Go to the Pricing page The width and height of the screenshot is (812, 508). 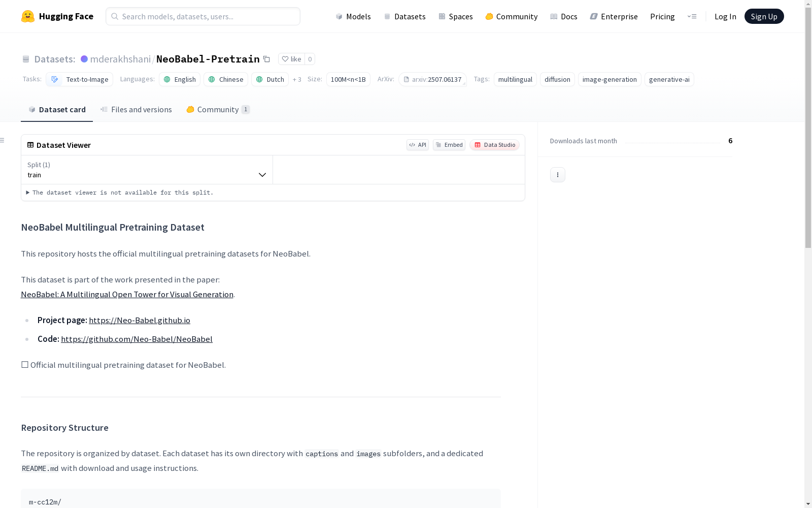[662, 16]
